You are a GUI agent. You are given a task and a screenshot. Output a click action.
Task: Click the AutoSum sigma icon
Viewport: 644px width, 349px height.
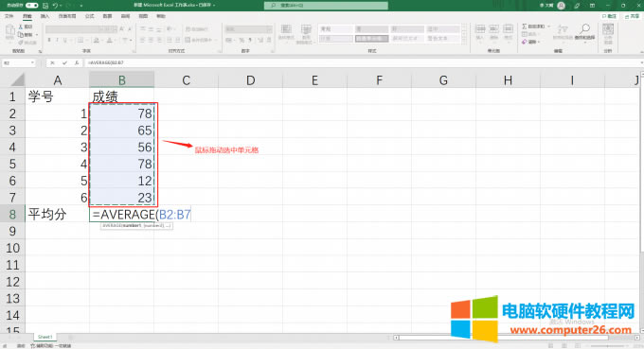(x=525, y=26)
